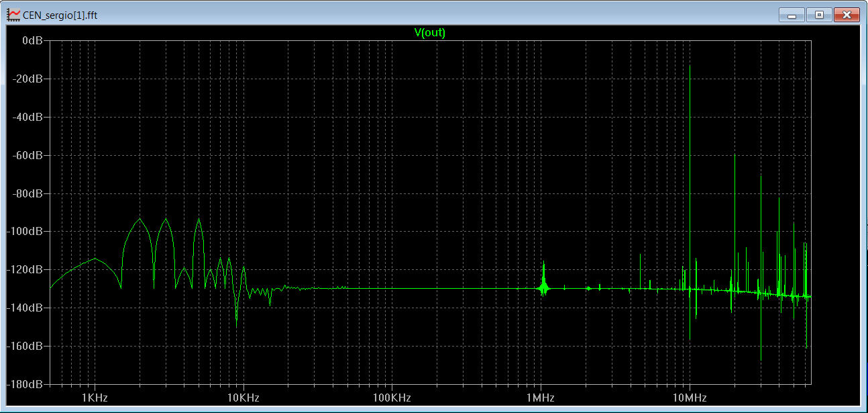Click the LTspice waveform icon in title bar
The height and width of the screenshot is (413, 868).
click(13, 14)
